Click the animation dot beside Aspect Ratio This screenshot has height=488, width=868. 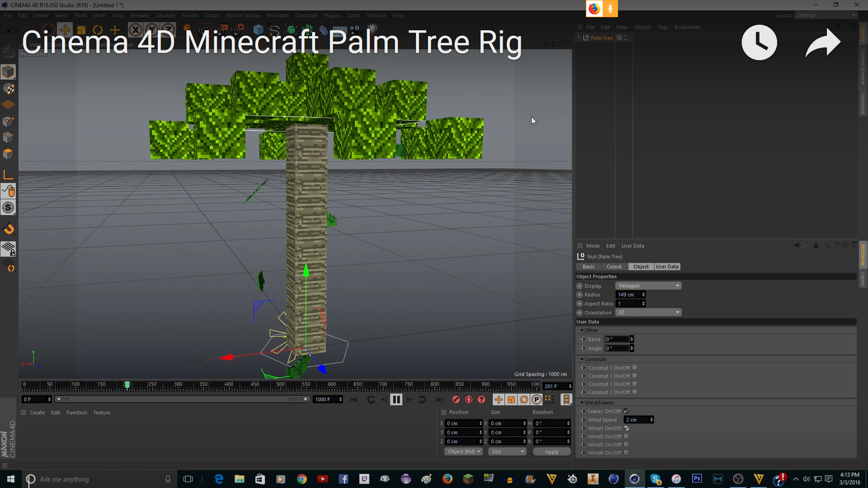click(x=580, y=304)
